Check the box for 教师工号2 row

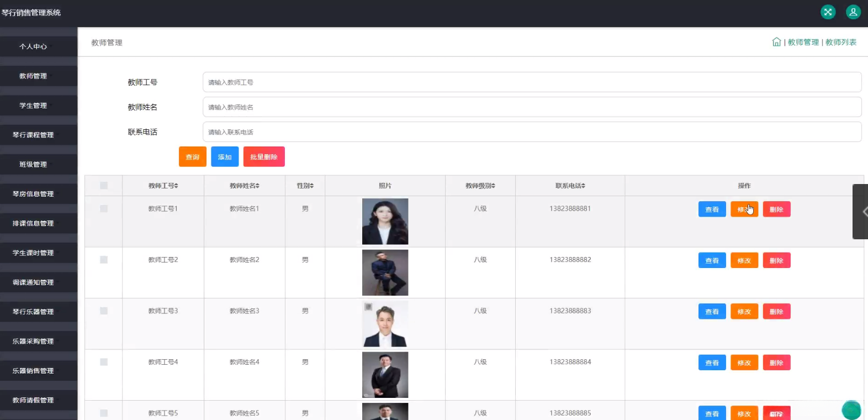click(104, 260)
